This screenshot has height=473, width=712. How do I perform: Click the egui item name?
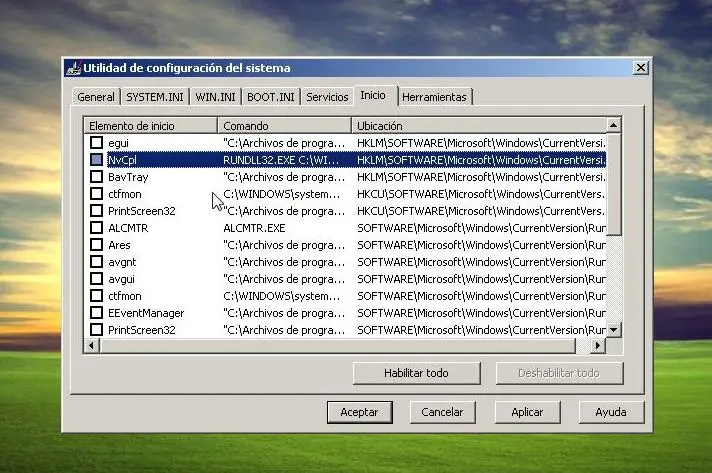119,143
